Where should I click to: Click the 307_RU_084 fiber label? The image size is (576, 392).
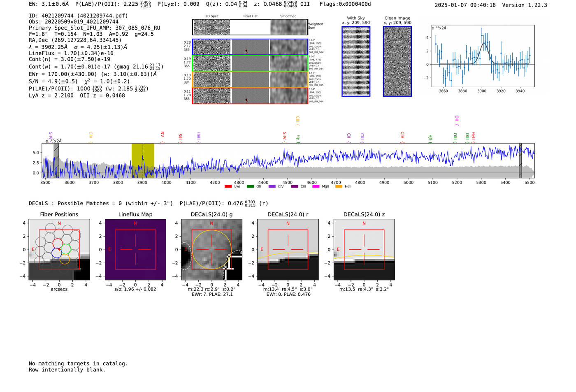tap(316, 69)
